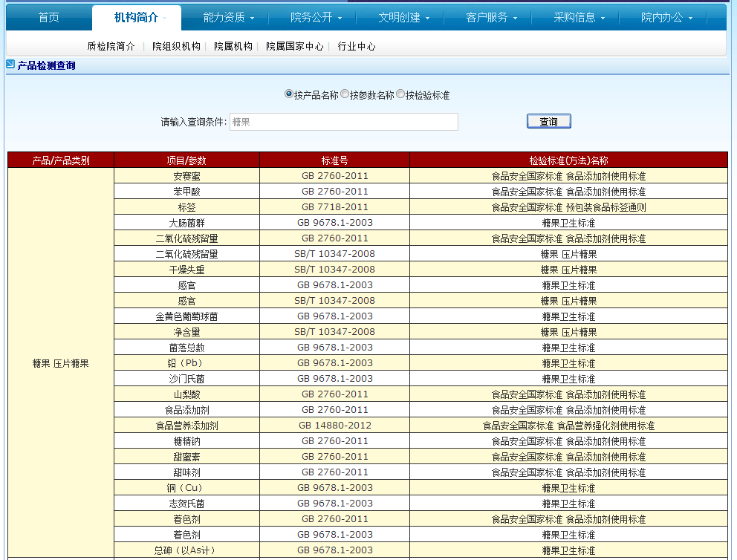Click the 铜（Cu） parameter cell

coord(186,488)
